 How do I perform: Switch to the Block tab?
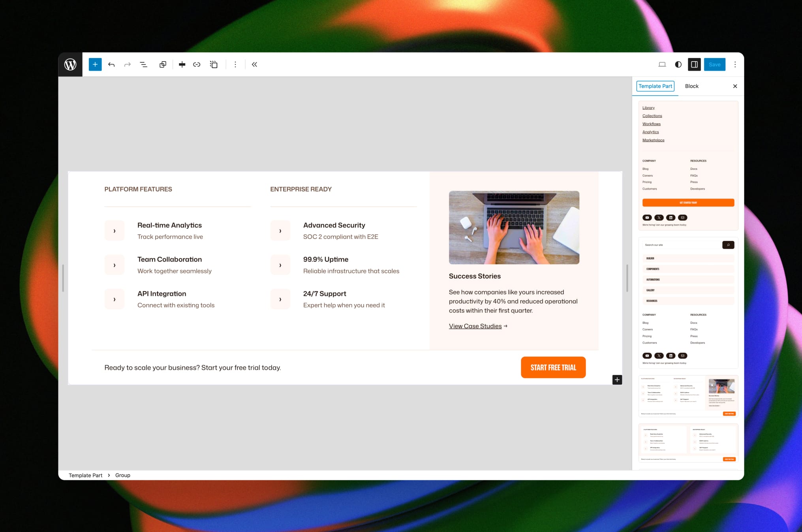pos(691,86)
